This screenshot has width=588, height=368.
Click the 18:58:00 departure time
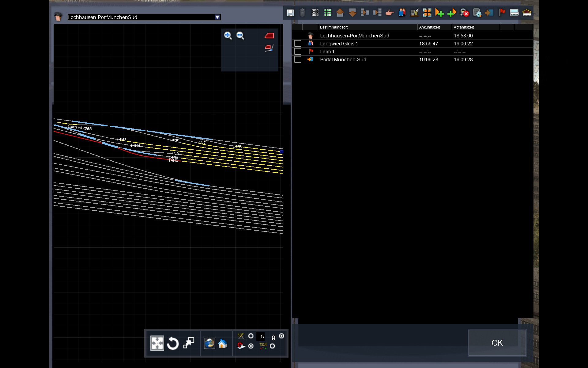(463, 36)
